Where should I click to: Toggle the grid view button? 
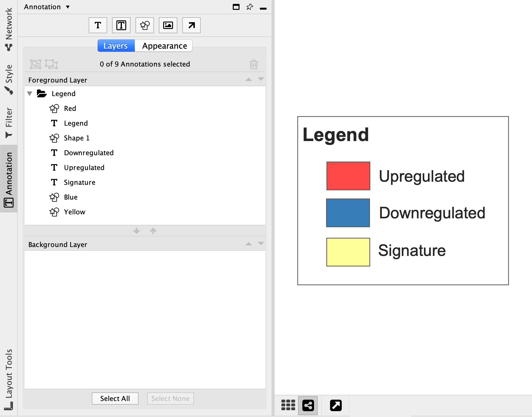[x=288, y=405]
